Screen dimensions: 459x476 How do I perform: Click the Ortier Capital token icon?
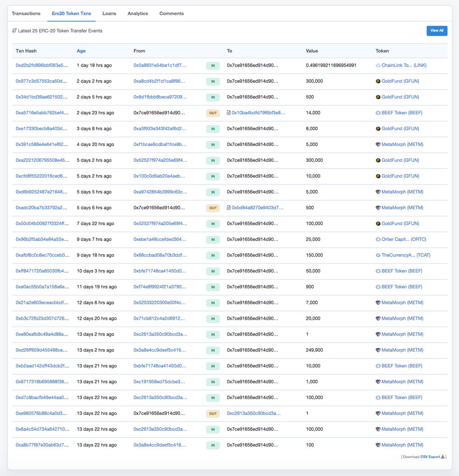(378, 240)
